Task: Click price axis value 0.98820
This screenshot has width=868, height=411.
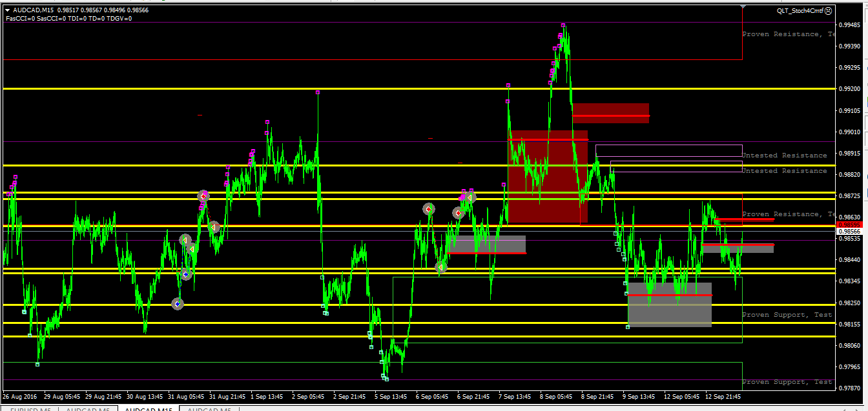Action: click(x=849, y=174)
